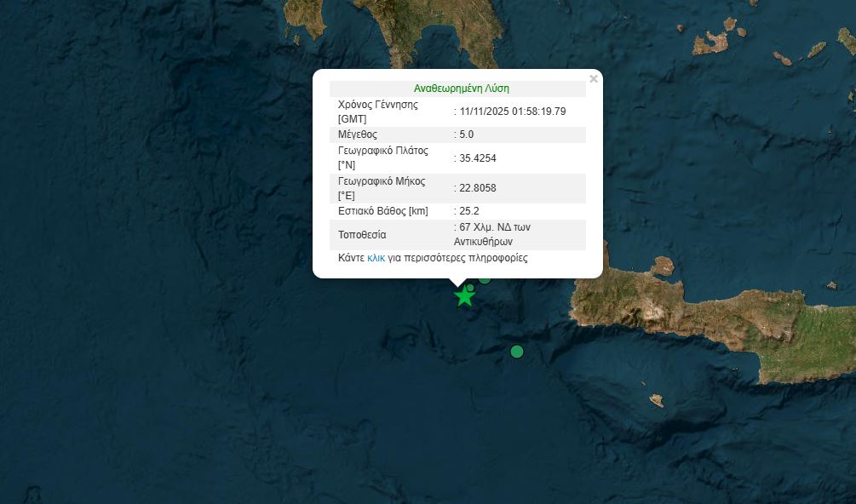856x504 pixels.
Task: Click the 'Χρόνος Γέννησης [GMT]' label
Action: (378, 112)
